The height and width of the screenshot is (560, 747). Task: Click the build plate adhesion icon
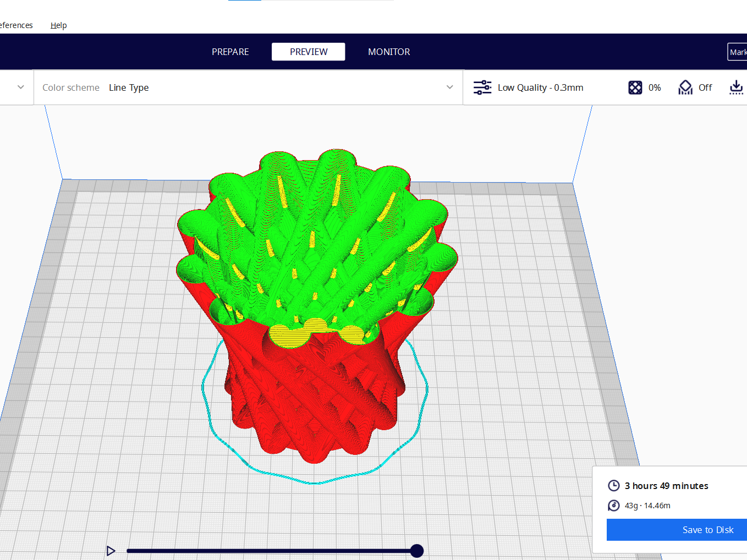point(735,87)
